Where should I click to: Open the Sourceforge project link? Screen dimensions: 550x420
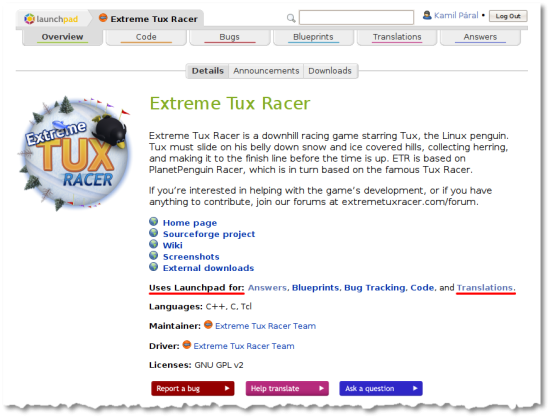[209, 234]
